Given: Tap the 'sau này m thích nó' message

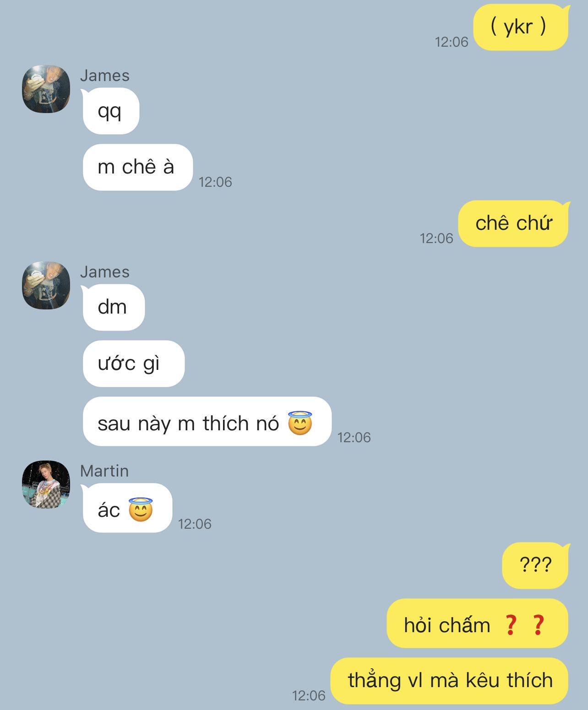Looking at the screenshot, I should coord(207,421).
